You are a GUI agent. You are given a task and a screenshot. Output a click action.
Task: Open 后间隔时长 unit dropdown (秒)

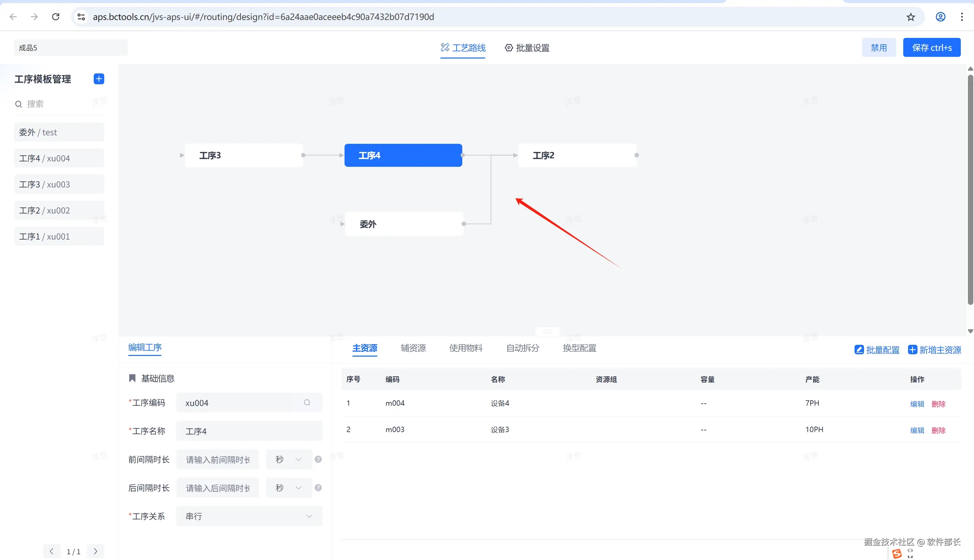coord(289,488)
